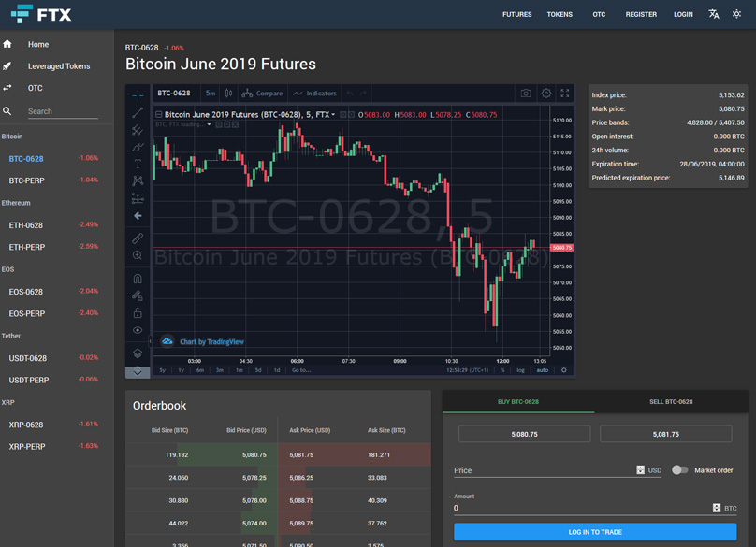Switch site theme with the sun icon

pos(737,14)
